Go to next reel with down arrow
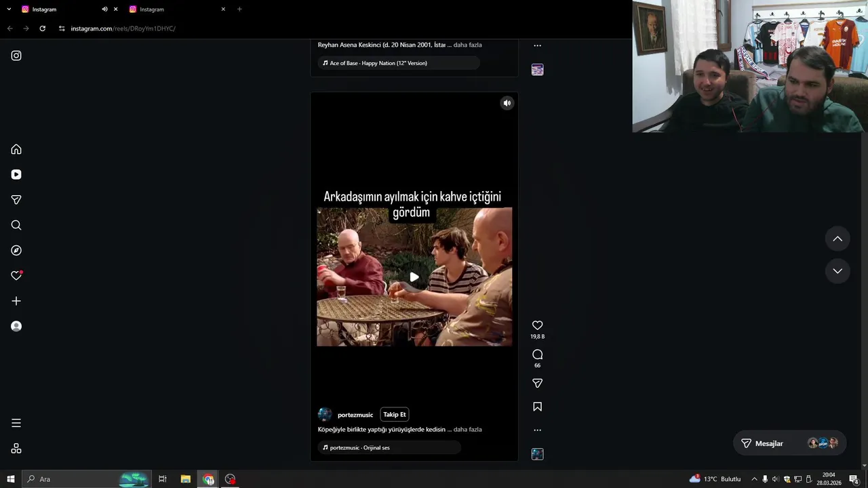The height and width of the screenshot is (488, 868). (837, 270)
